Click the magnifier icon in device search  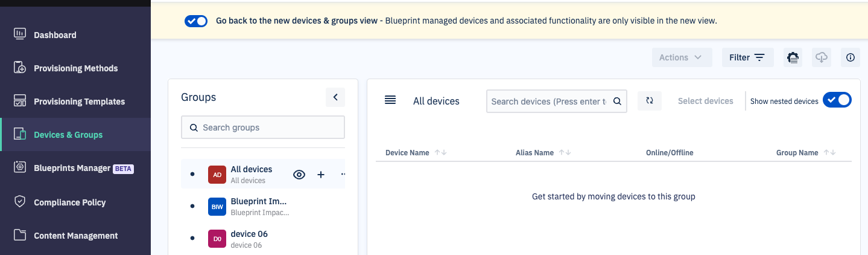617,102
